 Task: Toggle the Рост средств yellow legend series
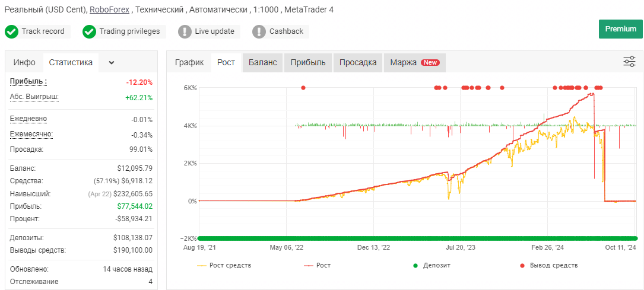click(224, 266)
